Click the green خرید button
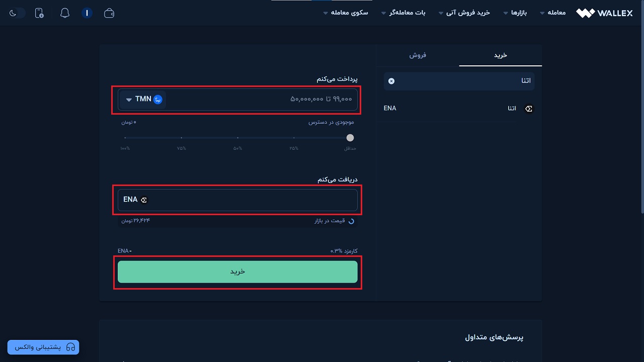The width and height of the screenshot is (644, 362). [237, 271]
